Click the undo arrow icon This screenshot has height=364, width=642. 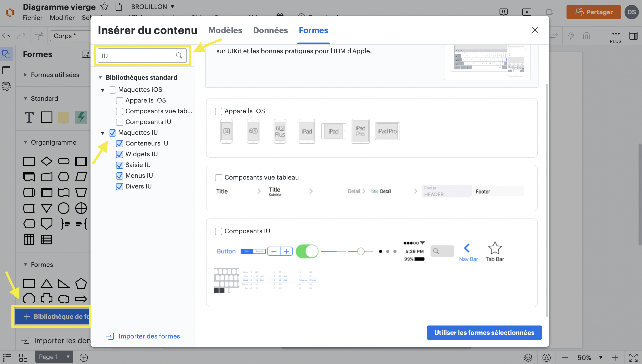(6, 36)
